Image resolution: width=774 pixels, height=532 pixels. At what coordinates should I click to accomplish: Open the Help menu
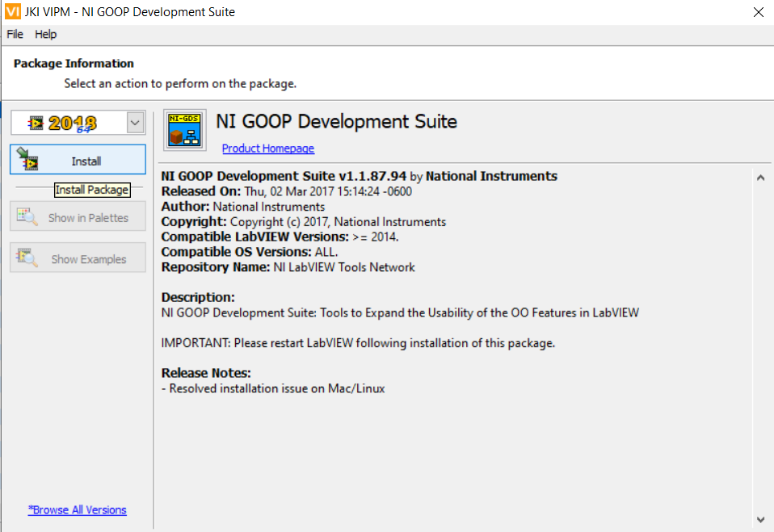coord(45,34)
